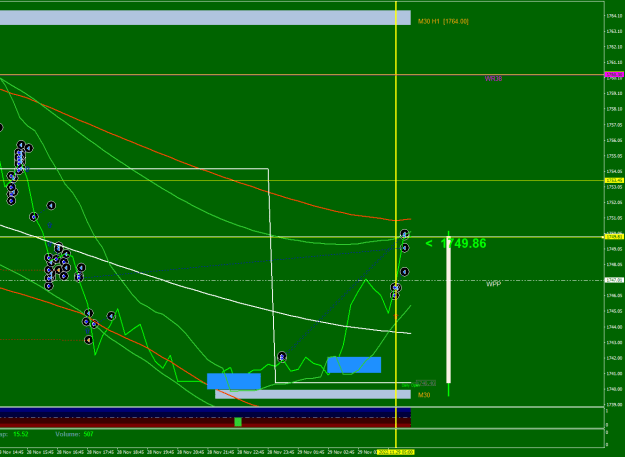Viewport: 625px width, 457px height.
Task: Click the yellow current-price tag near 1749
Action: 614,237
